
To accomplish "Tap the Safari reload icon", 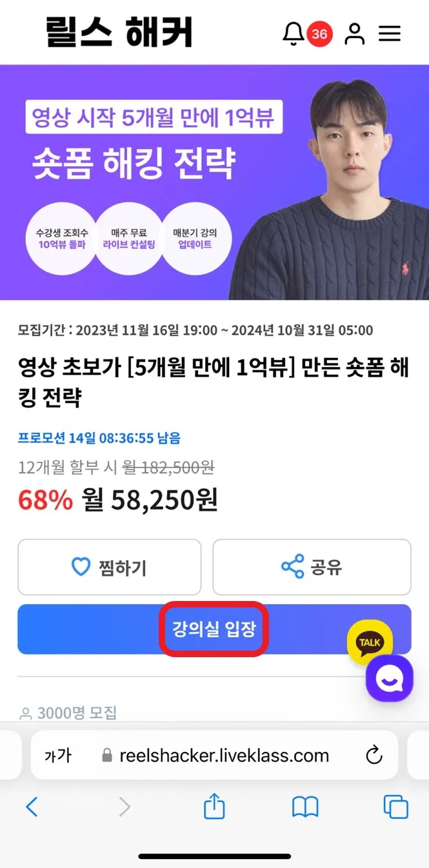I will click(x=374, y=756).
